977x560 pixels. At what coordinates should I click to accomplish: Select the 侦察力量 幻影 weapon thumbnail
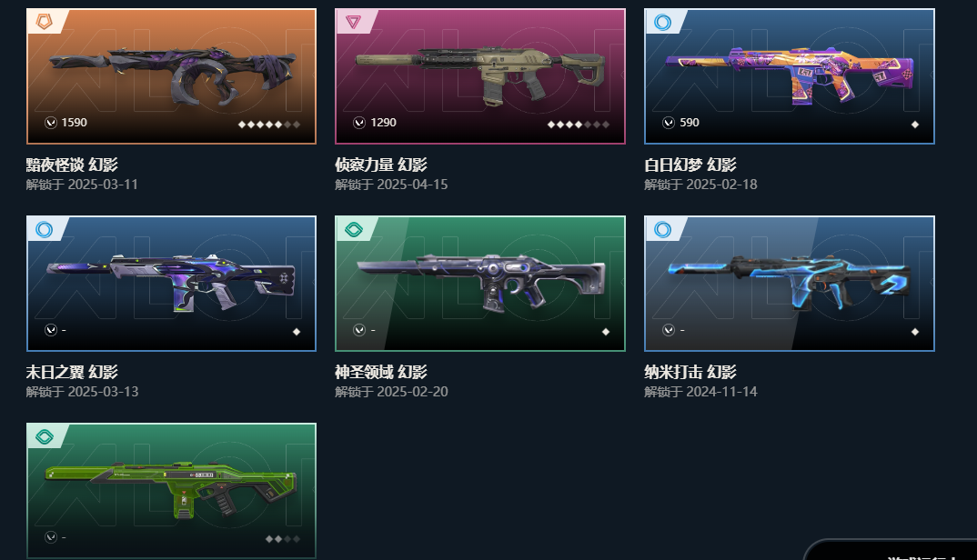479,76
